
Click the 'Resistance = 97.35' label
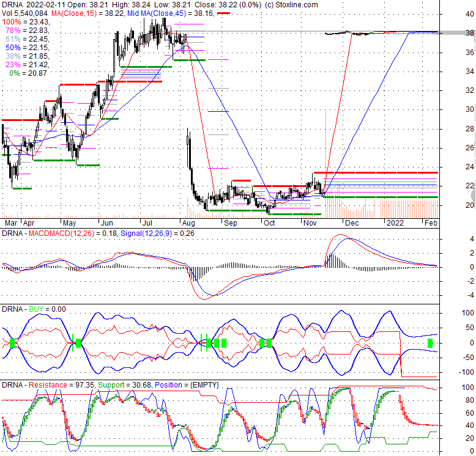[62, 385]
